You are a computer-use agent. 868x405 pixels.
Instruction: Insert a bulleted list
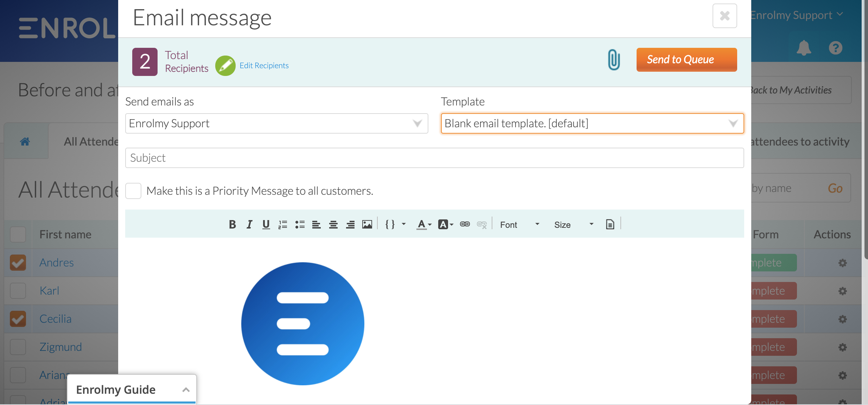[x=300, y=224]
